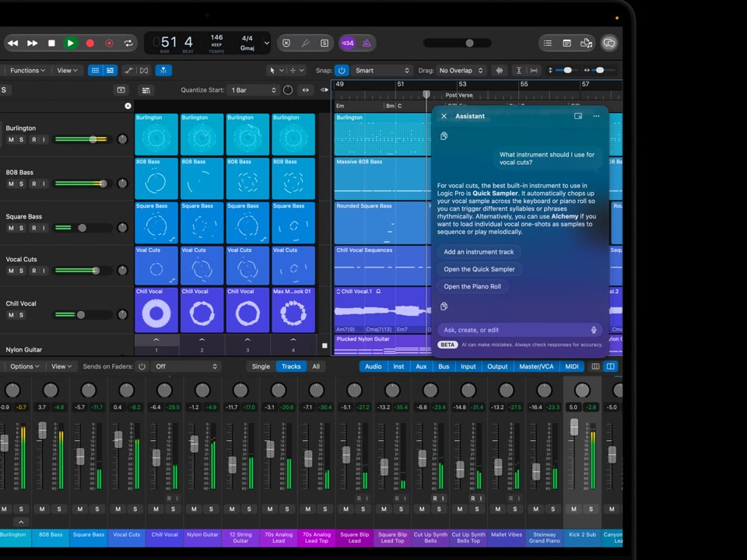Open the note pad icon

567,44
